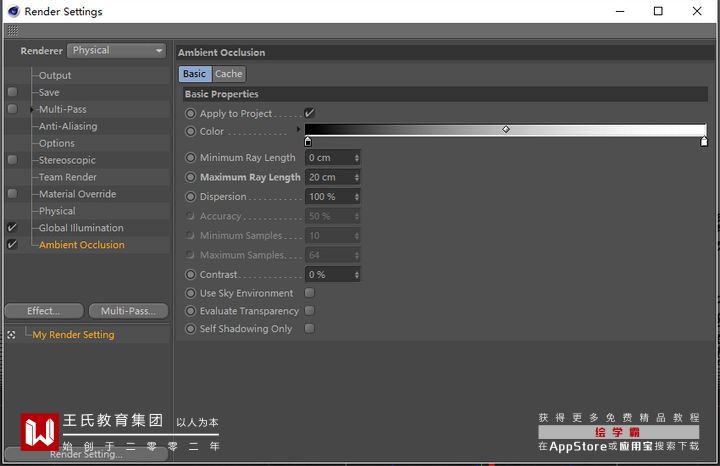Viewport: 720px width, 466px height.
Task: Select Anti-Aliasing in the settings tree
Action: pos(68,126)
